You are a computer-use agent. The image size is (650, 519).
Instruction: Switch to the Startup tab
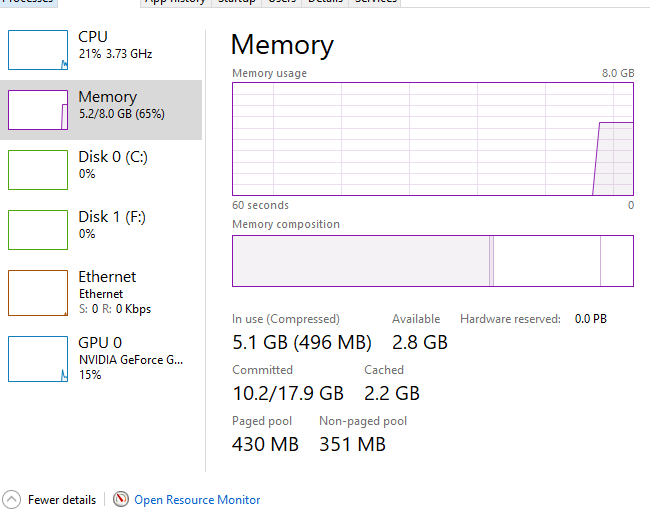[x=238, y=1]
